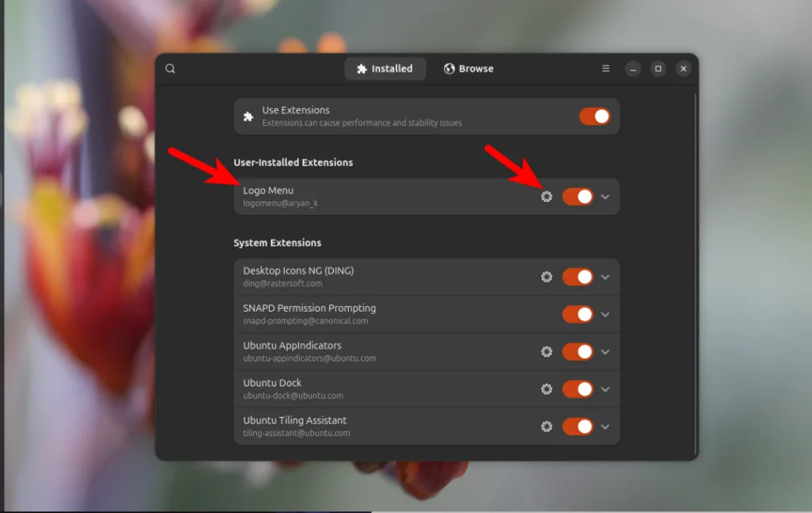
Task: Open Ubuntu Tiling Assistant preferences
Action: pyautogui.click(x=546, y=427)
